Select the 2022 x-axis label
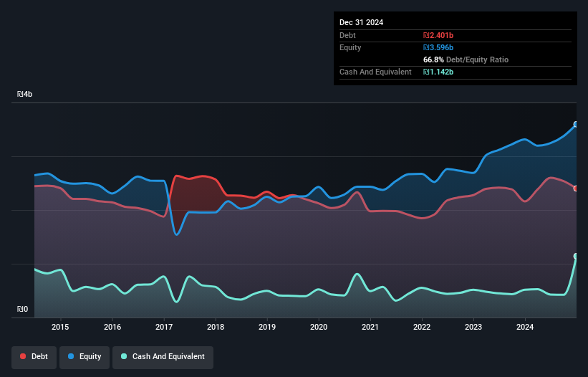This screenshot has width=588, height=377. click(x=422, y=327)
